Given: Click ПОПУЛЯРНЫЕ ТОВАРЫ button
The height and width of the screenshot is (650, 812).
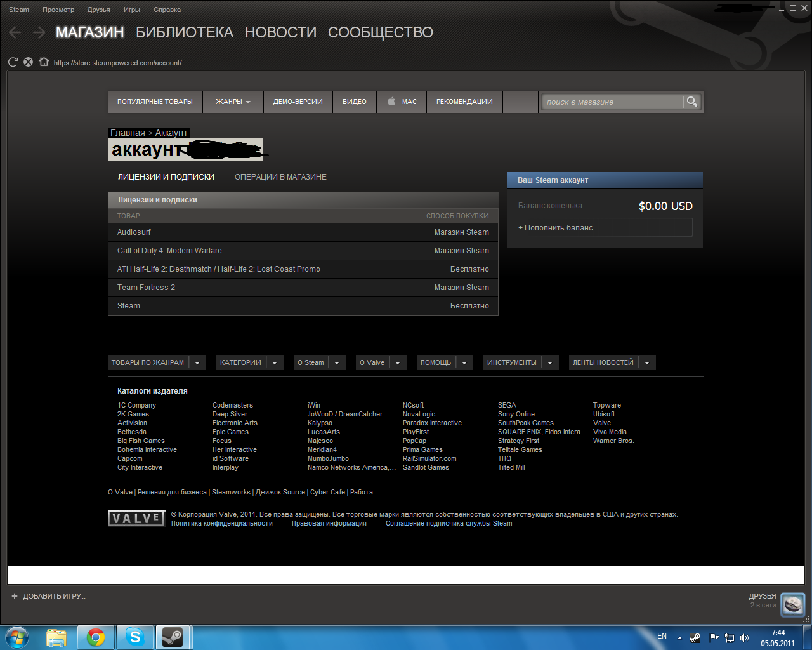Looking at the screenshot, I should (x=155, y=102).
